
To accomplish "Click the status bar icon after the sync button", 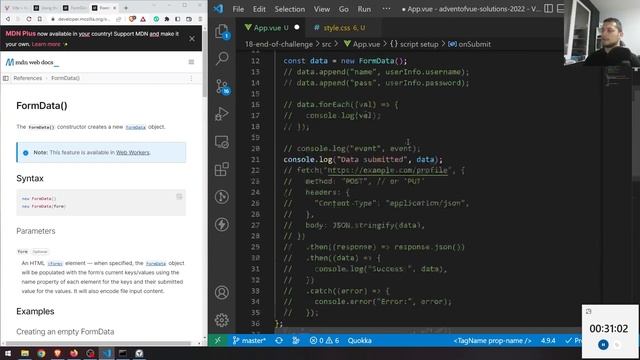I will [x=296, y=340].
